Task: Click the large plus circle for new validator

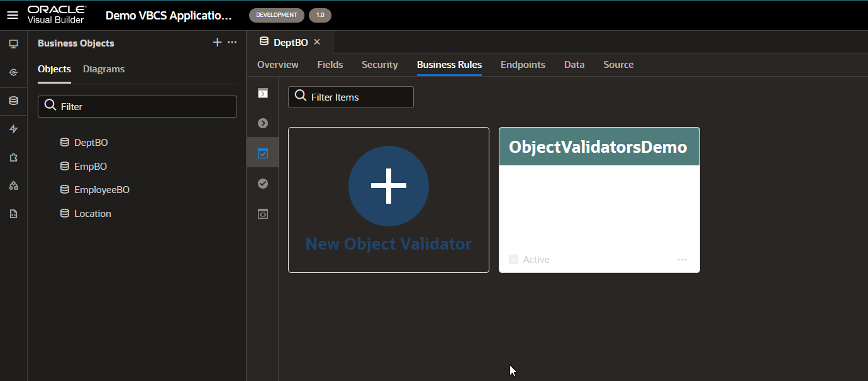Action: 389,186
